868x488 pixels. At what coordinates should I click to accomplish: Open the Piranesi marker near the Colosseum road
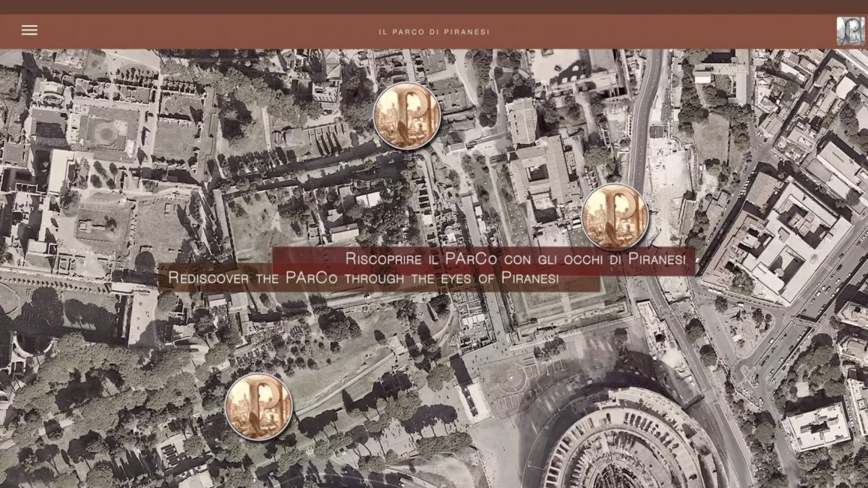tap(614, 217)
